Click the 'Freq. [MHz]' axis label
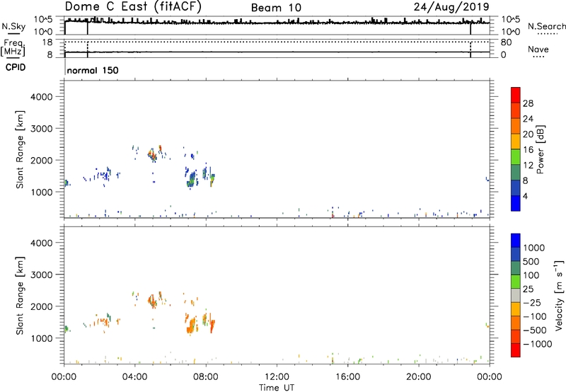The image size is (566, 392). pyautogui.click(x=13, y=47)
